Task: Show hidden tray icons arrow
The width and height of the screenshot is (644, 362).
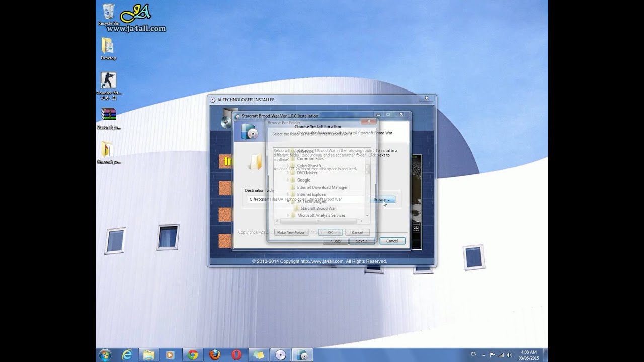Action: [x=485, y=355]
